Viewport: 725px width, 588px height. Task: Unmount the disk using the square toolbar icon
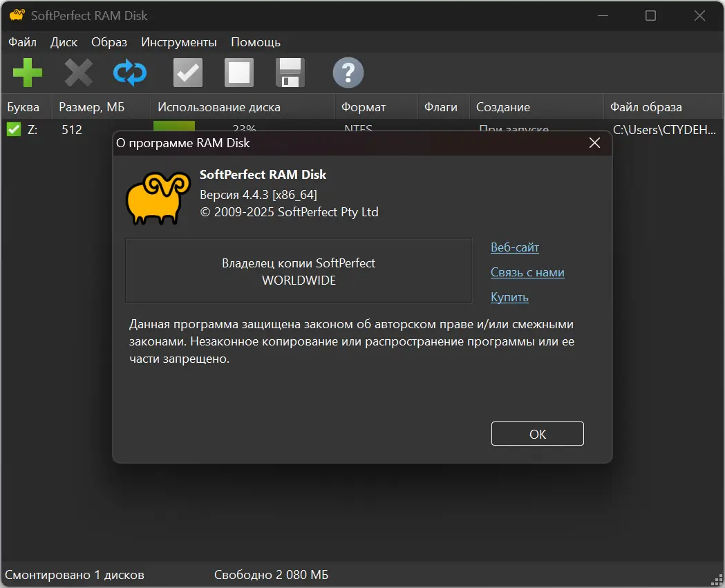[238, 72]
